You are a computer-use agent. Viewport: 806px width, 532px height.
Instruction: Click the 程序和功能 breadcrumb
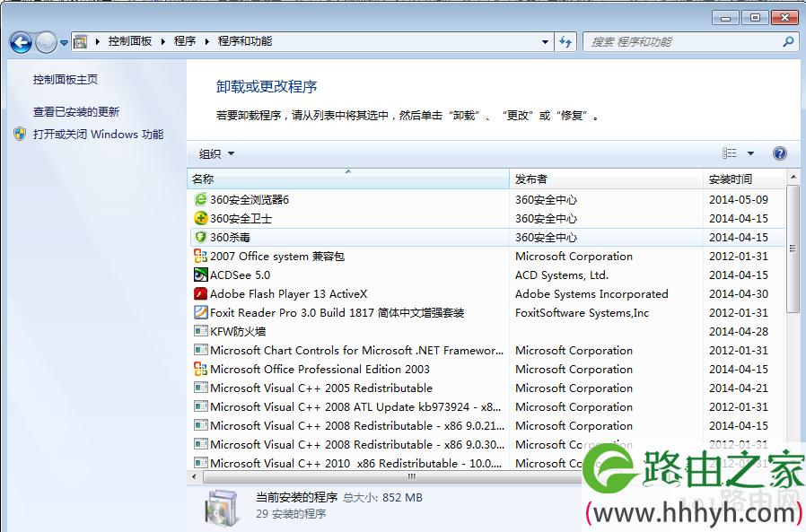(245, 41)
